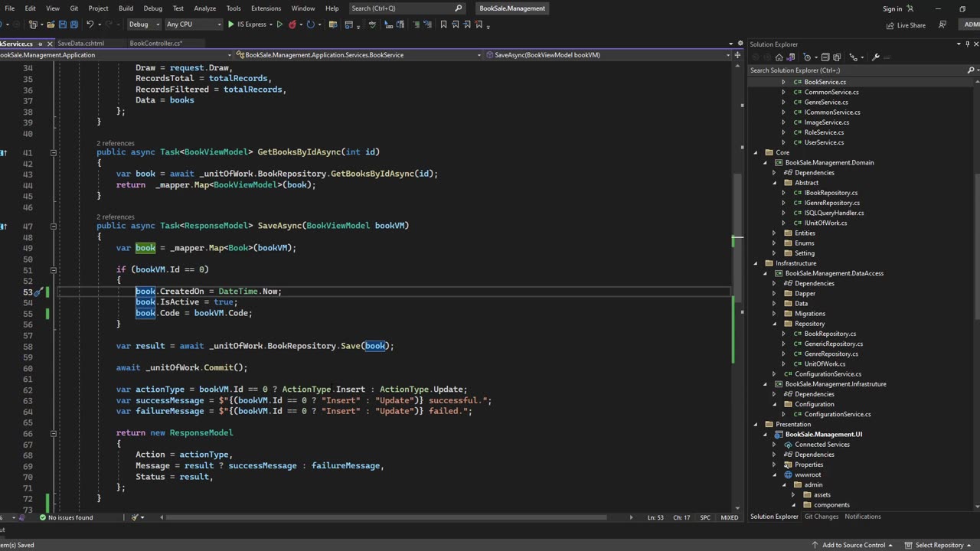
Task: Click the Live Share button
Action: [906, 25]
